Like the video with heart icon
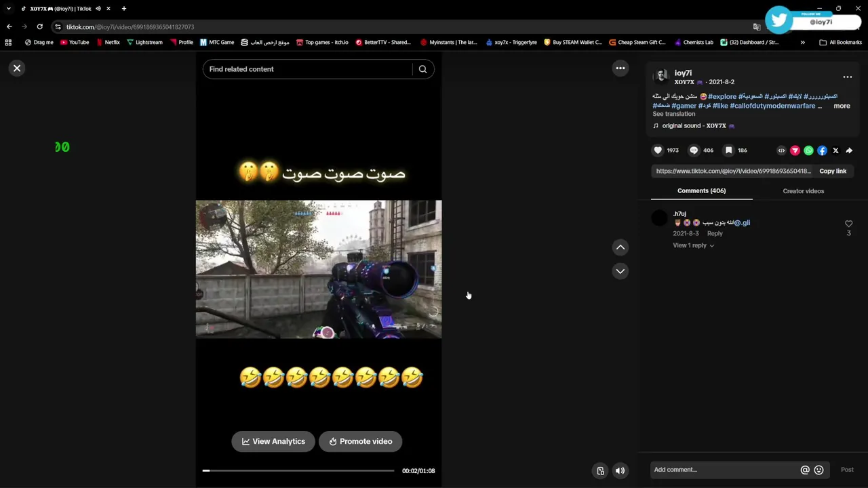Screen dimensions: 868x488 coord(658,150)
